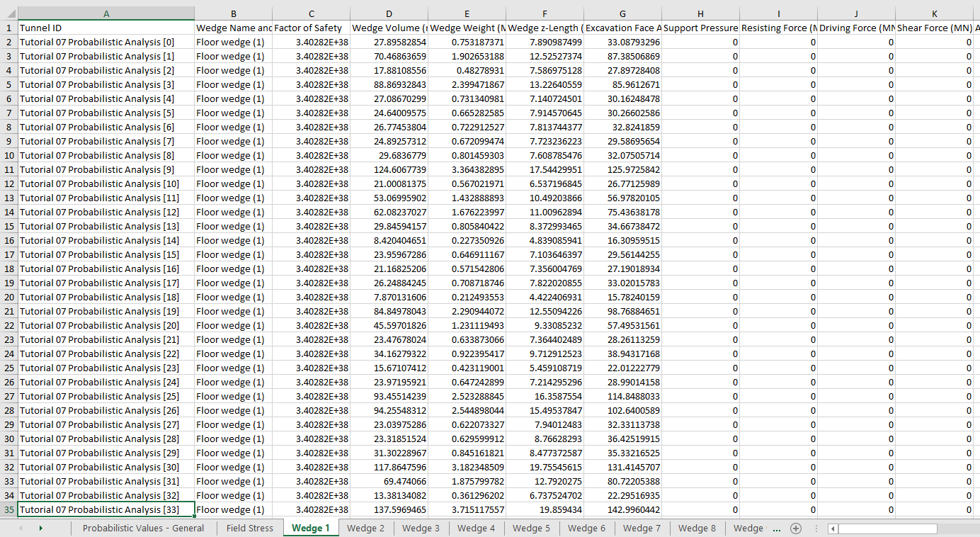Open the Wedge 5 sheet tab
The image size is (980, 537).
tap(532, 528)
